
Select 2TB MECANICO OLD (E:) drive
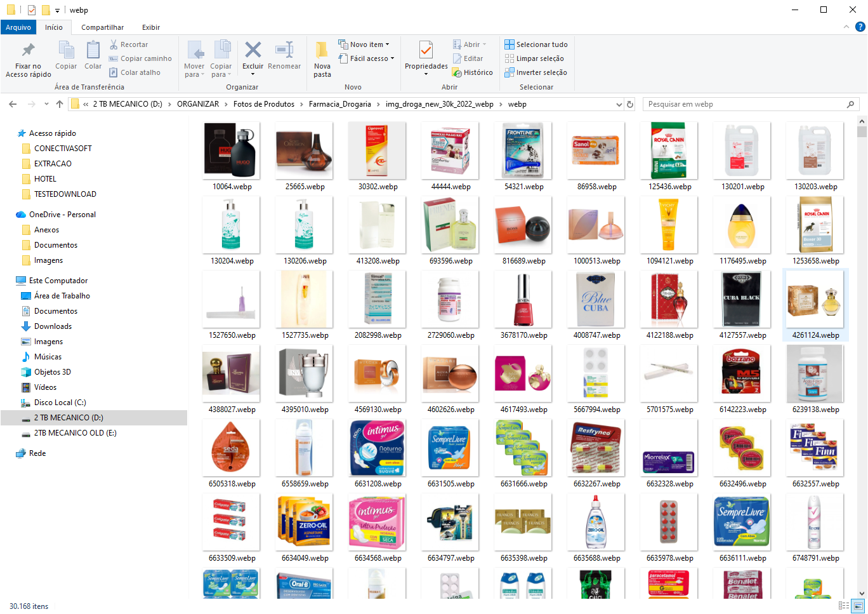(75, 433)
